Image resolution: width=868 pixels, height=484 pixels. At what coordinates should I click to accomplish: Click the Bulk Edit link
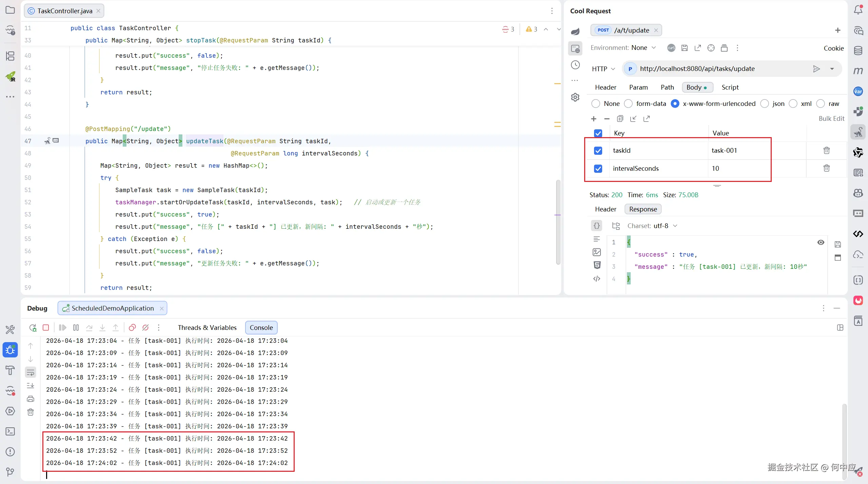point(831,118)
